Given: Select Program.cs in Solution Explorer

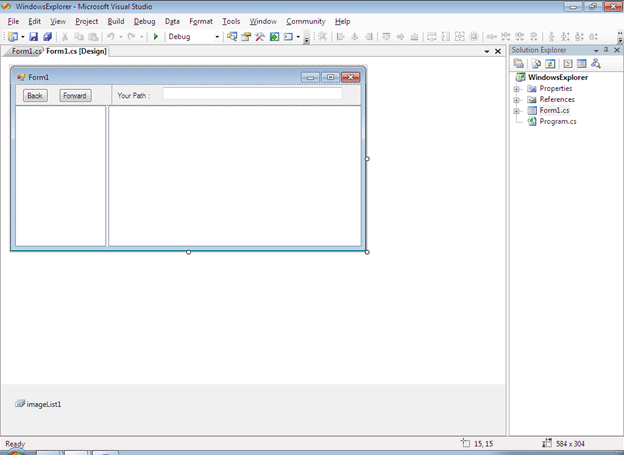Looking at the screenshot, I should 558,121.
